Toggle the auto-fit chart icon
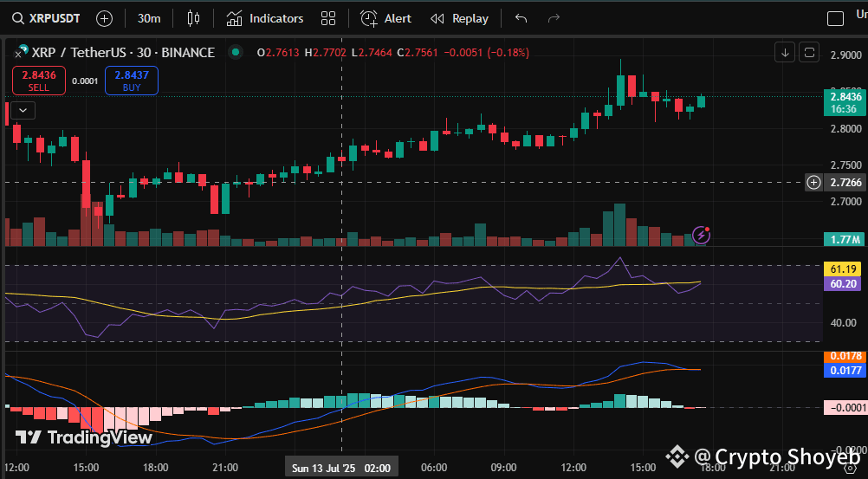868x479 pixels. 808,53
